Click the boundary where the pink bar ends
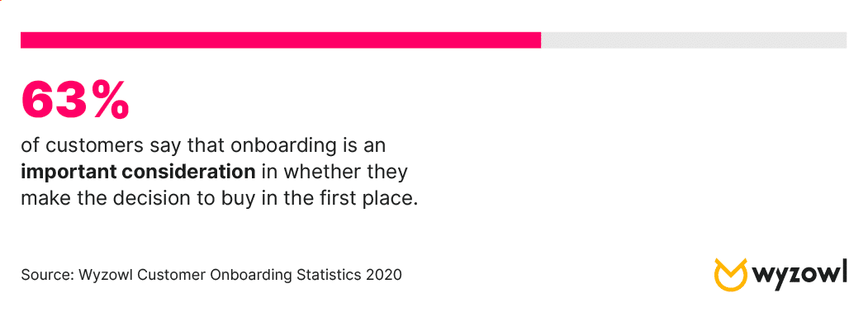868x331 pixels. pos(541,40)
